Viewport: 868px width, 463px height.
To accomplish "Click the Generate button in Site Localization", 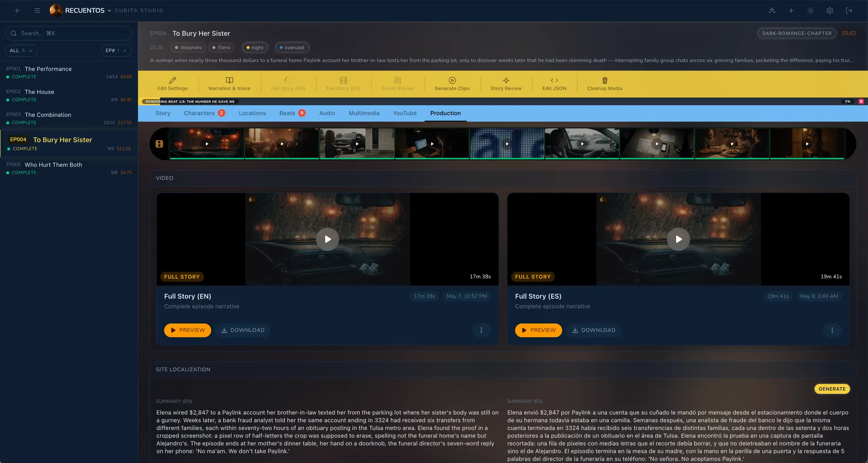I will [x=832, y=389].
